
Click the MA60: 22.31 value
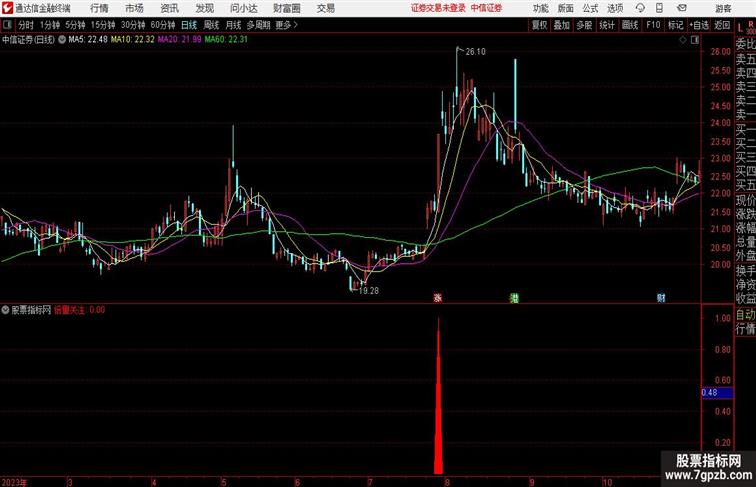(x=226, y=40)
